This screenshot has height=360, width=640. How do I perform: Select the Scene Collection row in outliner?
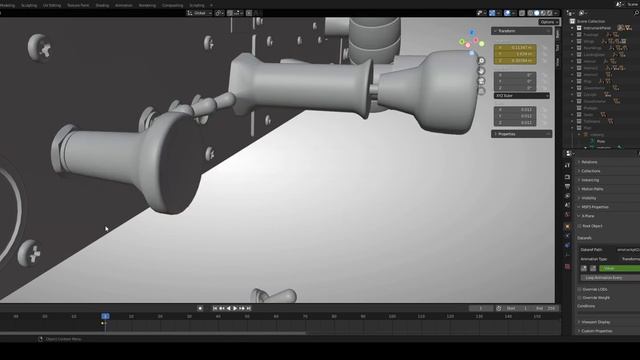tap(591, 21)
